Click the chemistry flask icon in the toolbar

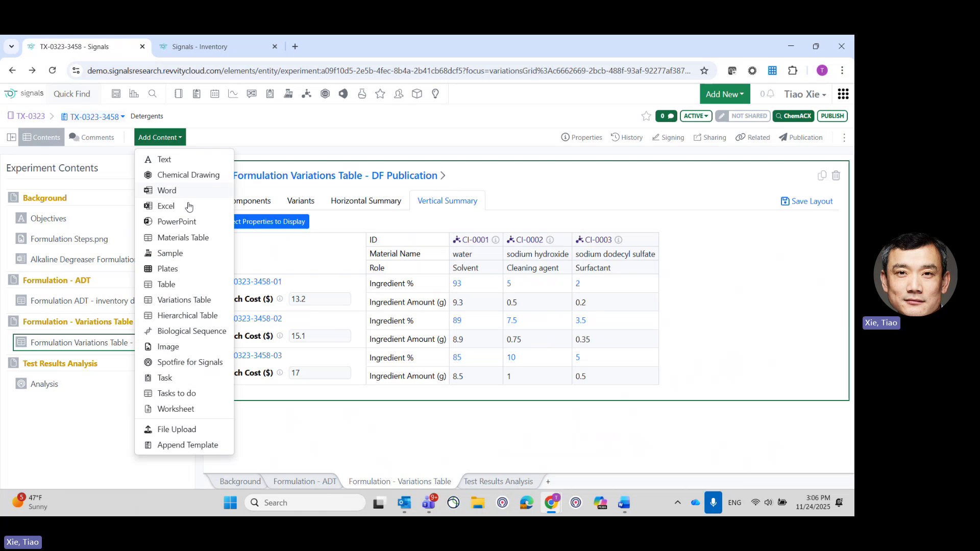[362, 93]
